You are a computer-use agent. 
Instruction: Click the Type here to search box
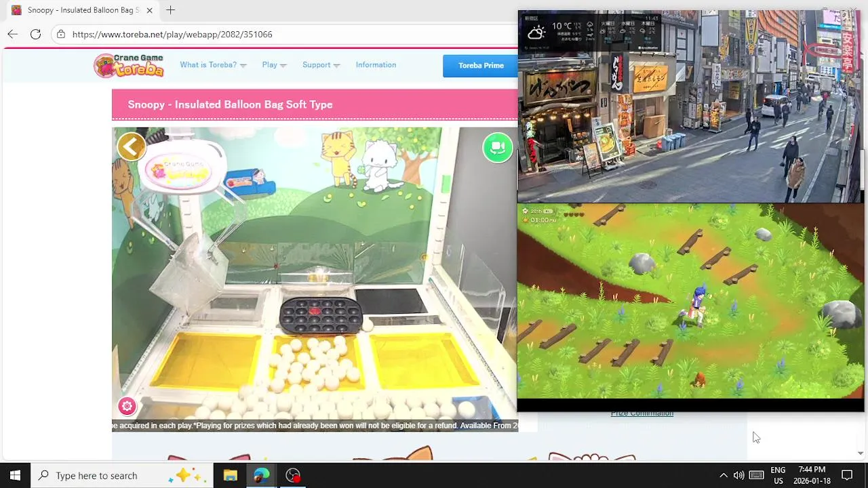click(x=122, y=475)
